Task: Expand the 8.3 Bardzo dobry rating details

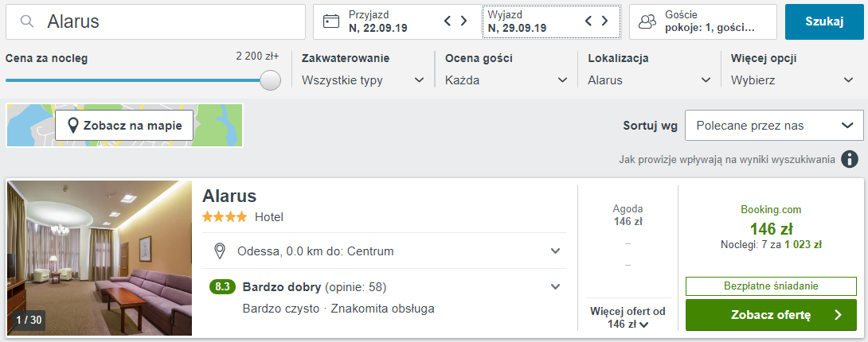Action: [x=556, y=287]
